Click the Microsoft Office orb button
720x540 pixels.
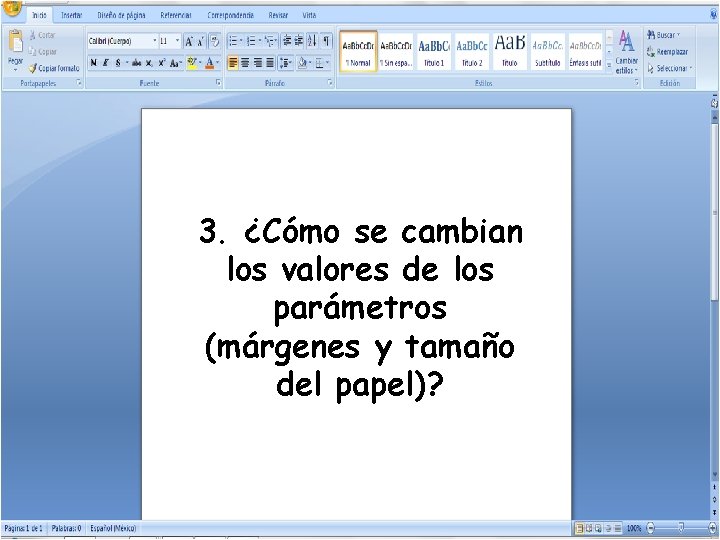coord(10,6)
